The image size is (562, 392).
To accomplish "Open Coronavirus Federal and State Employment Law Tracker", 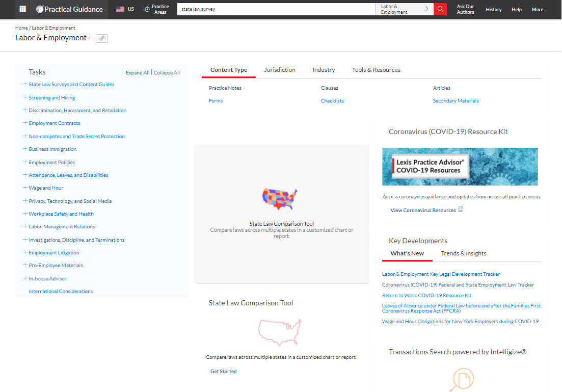I will pos(458,285).
